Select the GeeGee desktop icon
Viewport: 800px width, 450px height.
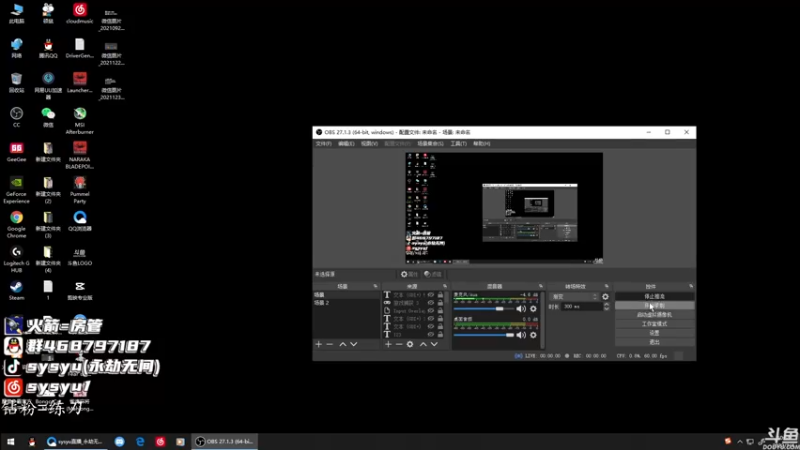click(16, 152)
